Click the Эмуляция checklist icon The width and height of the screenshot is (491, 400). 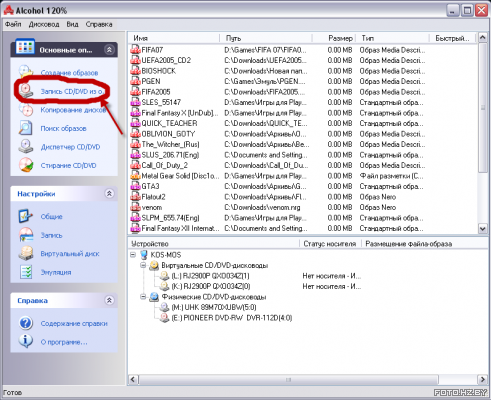[26, 272]
